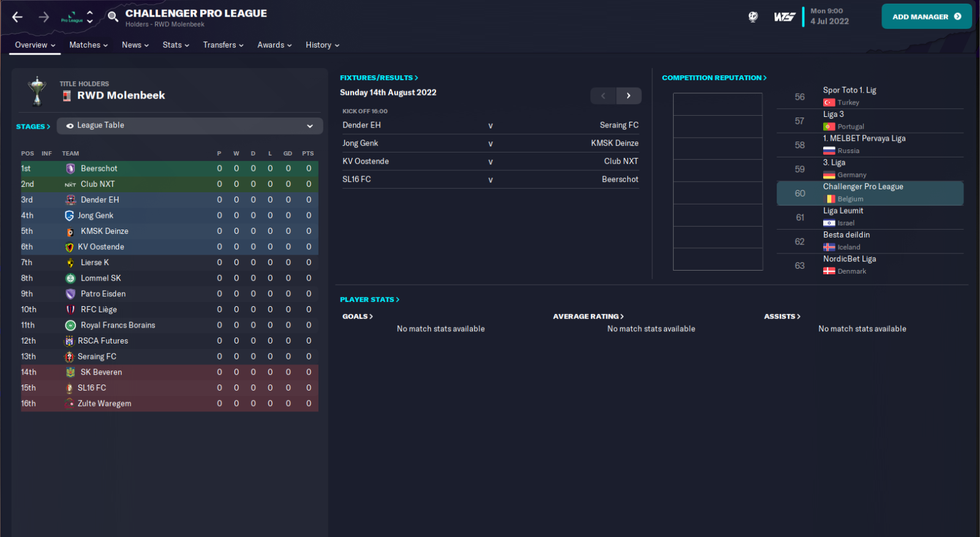Click KMSK Deinze badge in table

point(70,231)
